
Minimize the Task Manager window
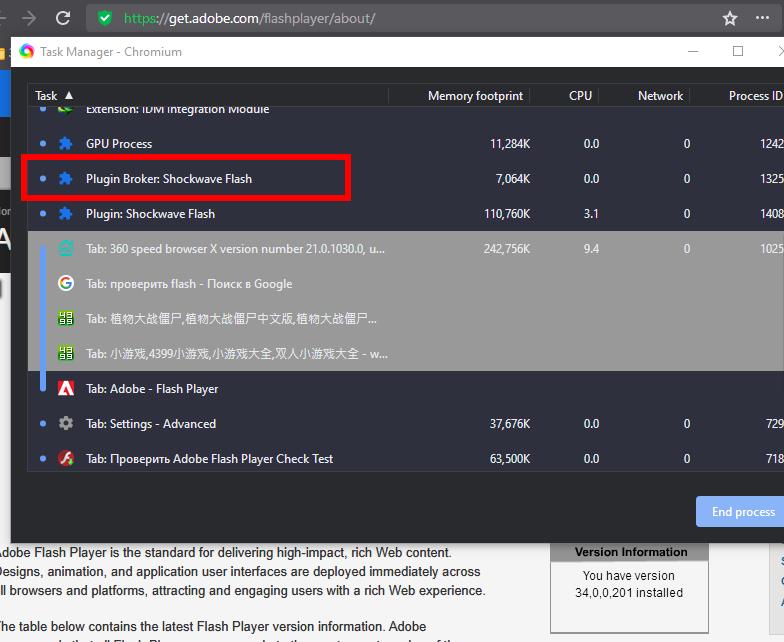point(693,52)
